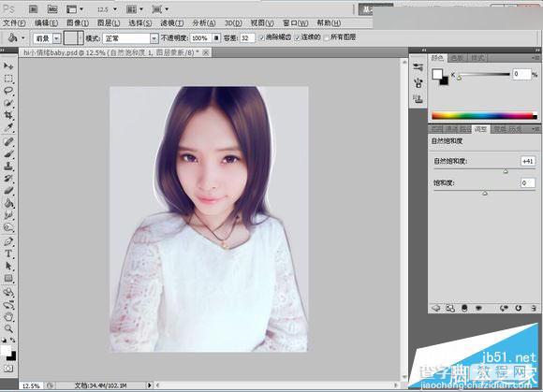Viewport: 543px width, 392px height.
Task: Select the Lasso tool
Action: (x=8, y=91)
